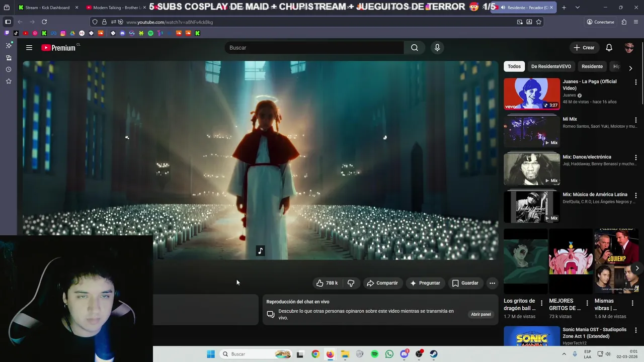Select the Residente filter chip
The height and width of the screenshot is (362, 644).
592,66
